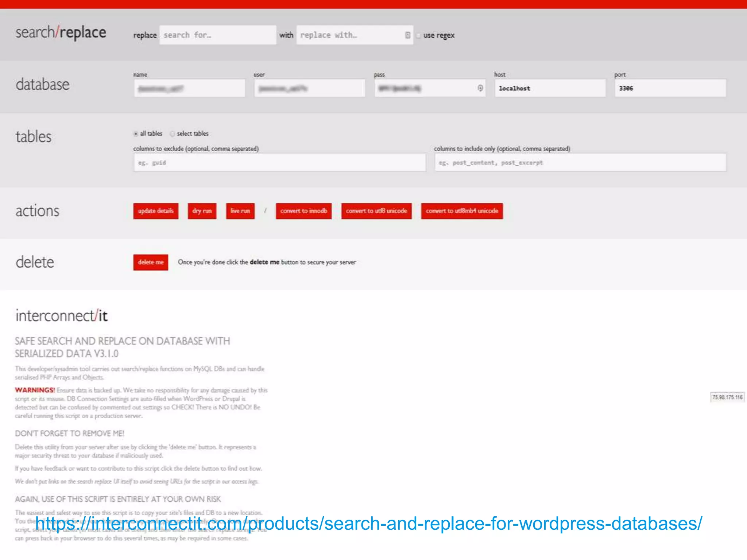Click 'AGAIN, USE OF THIS SCRIPT' heading
The height and width of the screenshot is (560, 747).
118,499
